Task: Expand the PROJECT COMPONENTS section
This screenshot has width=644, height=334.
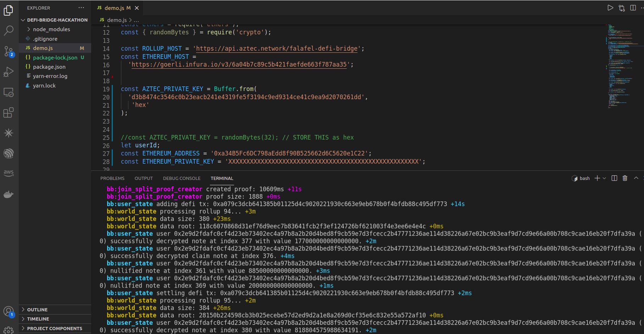Action: click(55, 328)
